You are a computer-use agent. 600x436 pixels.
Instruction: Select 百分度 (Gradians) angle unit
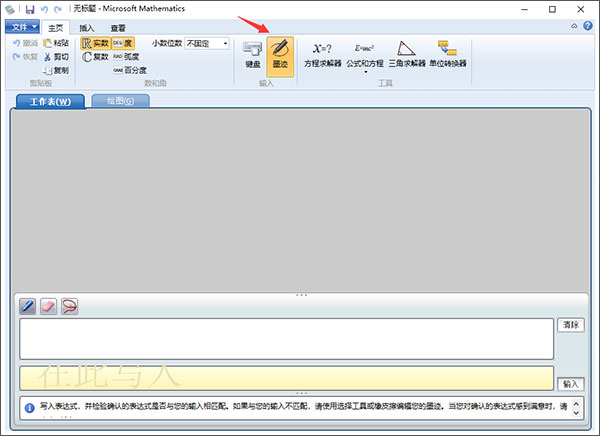130,70
